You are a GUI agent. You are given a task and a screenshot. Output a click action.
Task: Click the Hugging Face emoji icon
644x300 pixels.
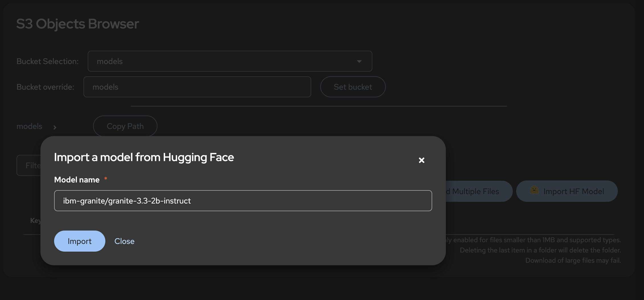[x=534, y=190]
